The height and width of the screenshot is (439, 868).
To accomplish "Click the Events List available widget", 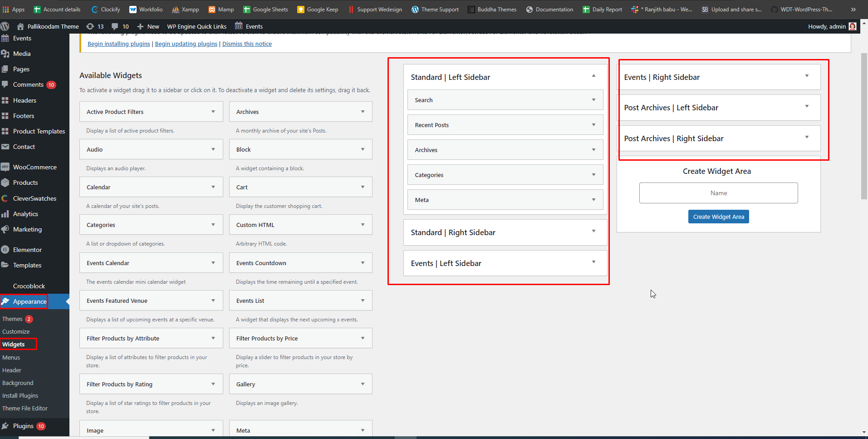I will tap(301, 301).
